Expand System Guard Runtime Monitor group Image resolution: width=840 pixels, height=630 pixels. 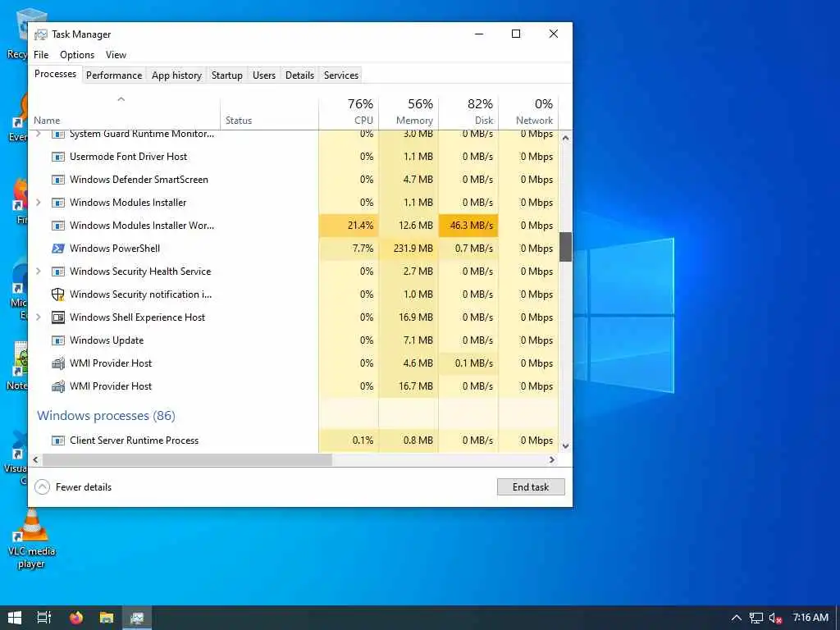(38, 134)
